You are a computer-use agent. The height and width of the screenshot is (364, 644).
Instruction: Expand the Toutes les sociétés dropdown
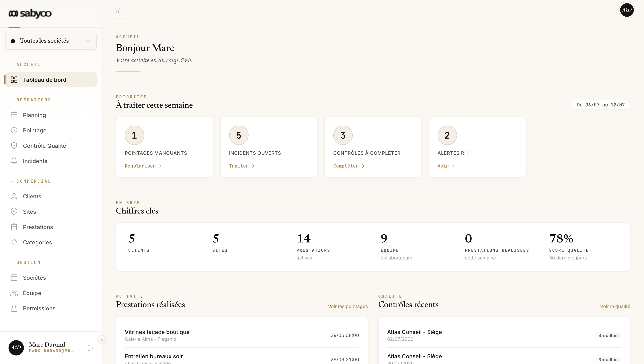51,41
